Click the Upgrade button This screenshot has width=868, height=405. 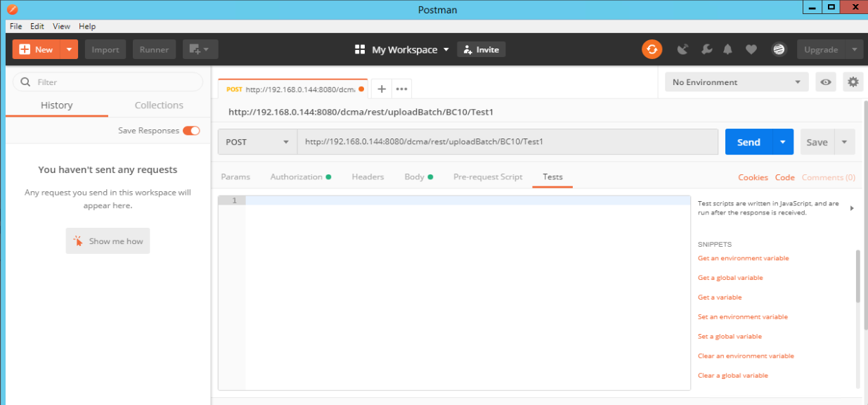821,49
